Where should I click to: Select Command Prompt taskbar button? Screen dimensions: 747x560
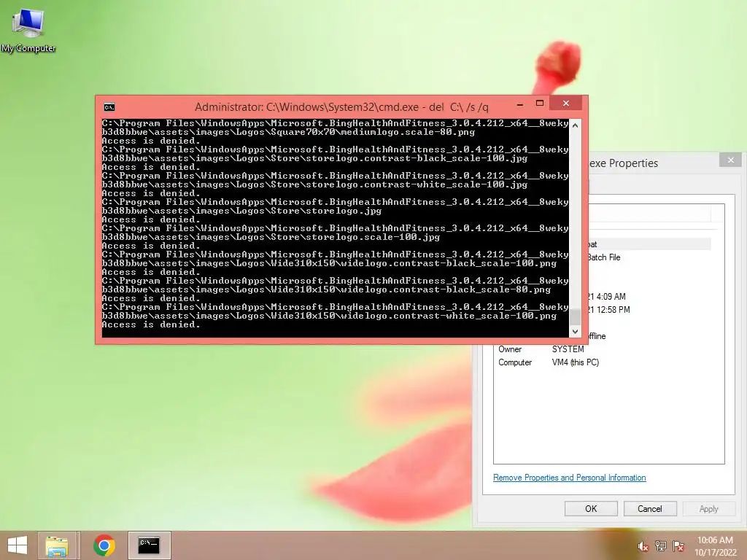point(149,545)
